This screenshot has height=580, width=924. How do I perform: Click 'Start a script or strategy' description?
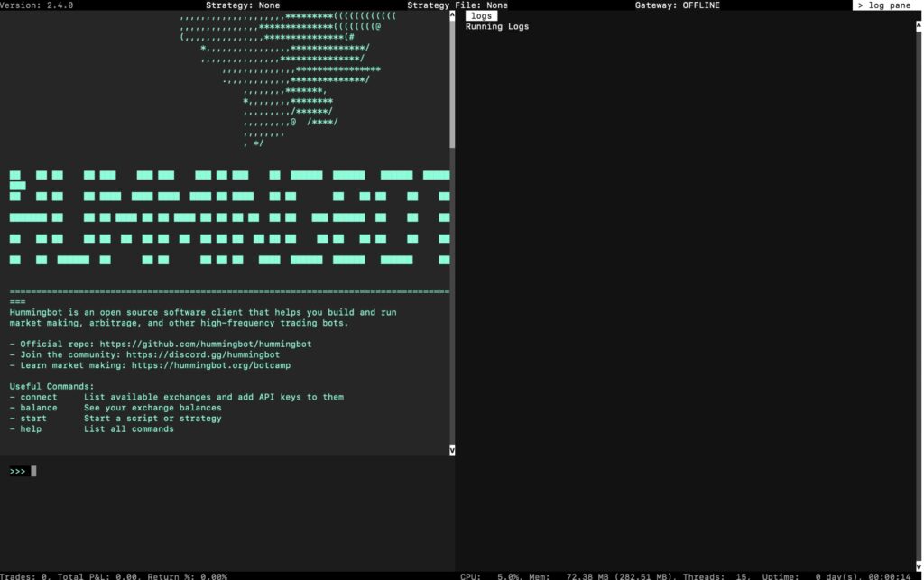click(152, 418)
